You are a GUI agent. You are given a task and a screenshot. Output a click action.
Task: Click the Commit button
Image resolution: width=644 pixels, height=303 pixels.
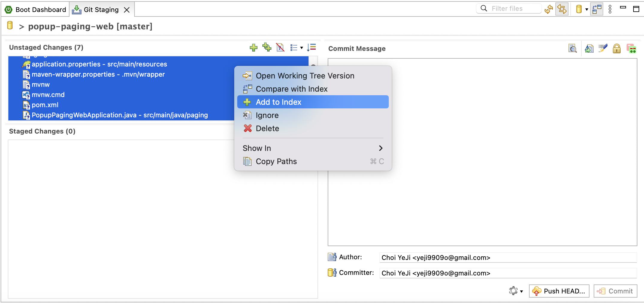click(x=615, y=291)
